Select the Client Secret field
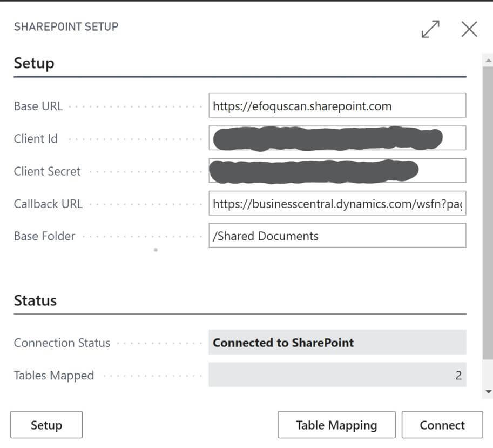493x448 pixels. (337, 171)
